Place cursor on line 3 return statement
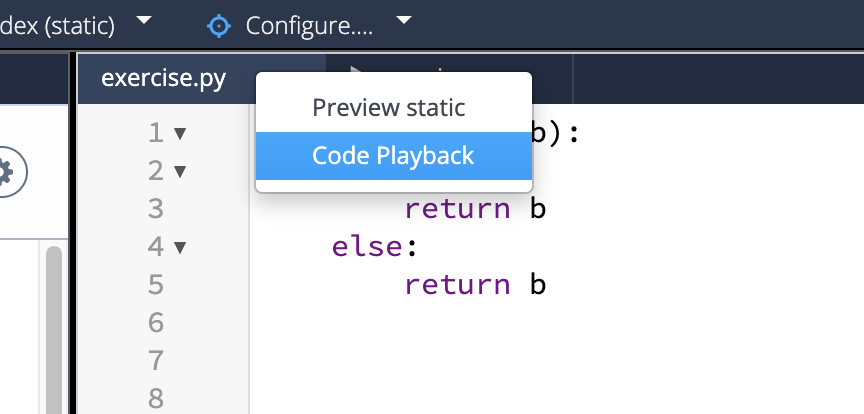 457,209
